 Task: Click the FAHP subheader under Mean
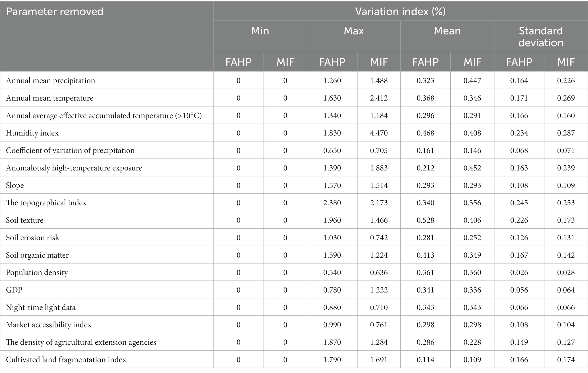click(x=426, y=62)
